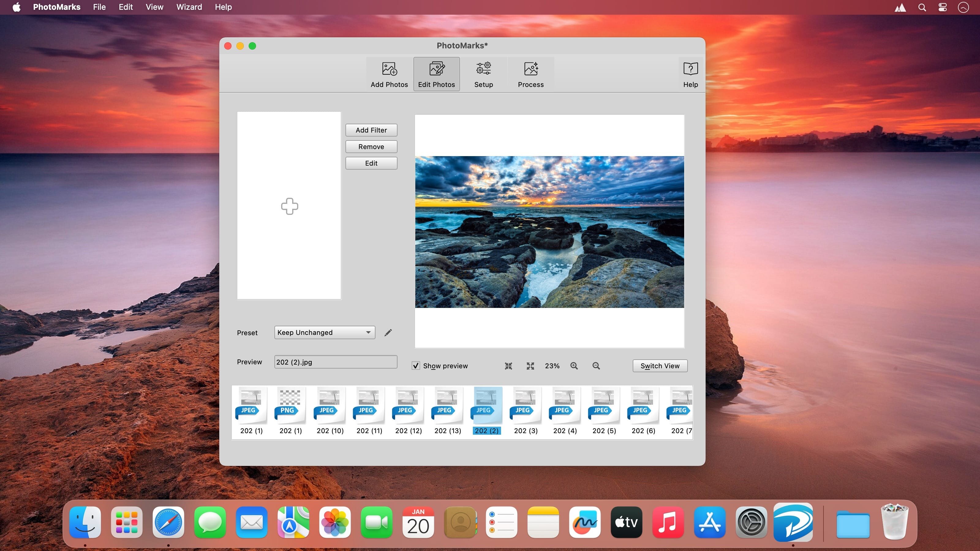The width and height of the screenshot is (980, 551).
Task: Open the Setup step icon
Action: [x=483, y=74]
